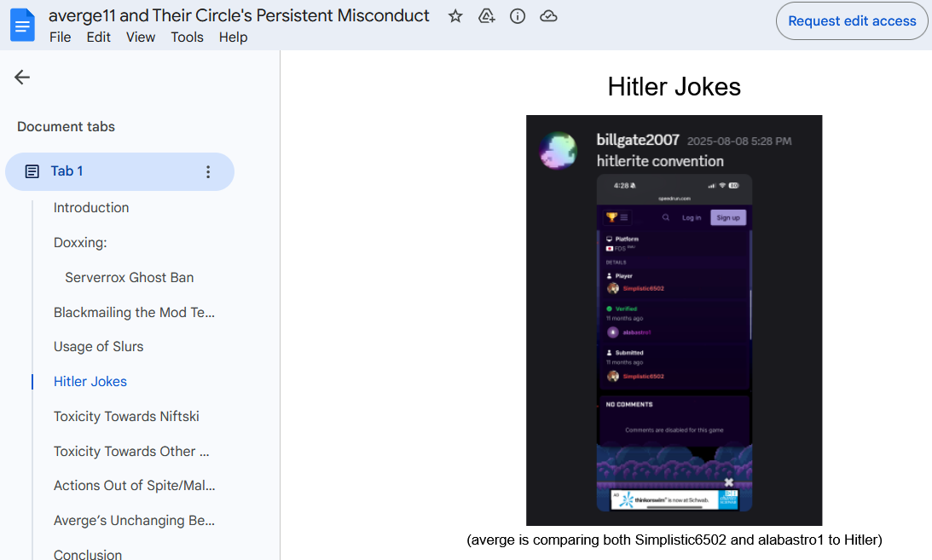The height and width of the screenshot is (560, 932).
Task: Click the caption below the screenshot
Action: point(674,540)
